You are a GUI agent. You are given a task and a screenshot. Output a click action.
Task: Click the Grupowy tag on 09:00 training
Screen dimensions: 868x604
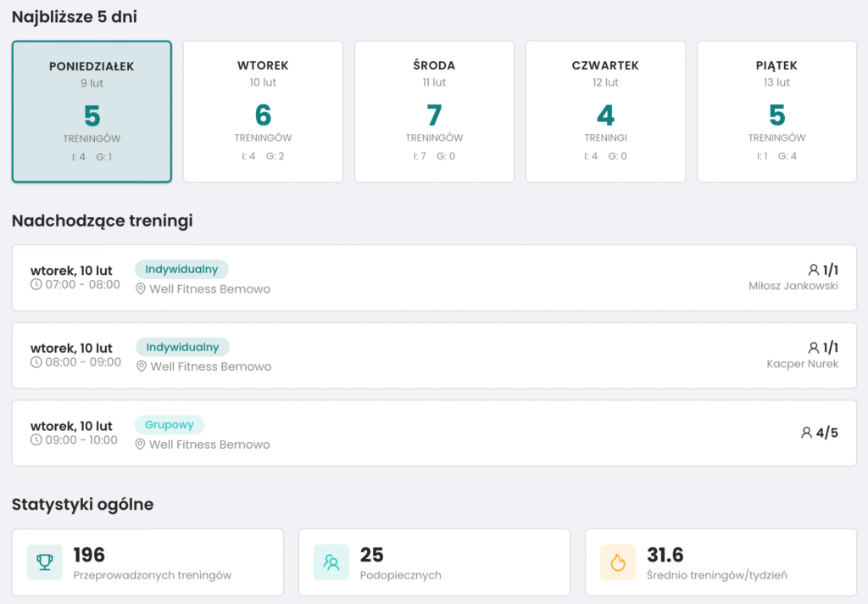click(170, 425)
